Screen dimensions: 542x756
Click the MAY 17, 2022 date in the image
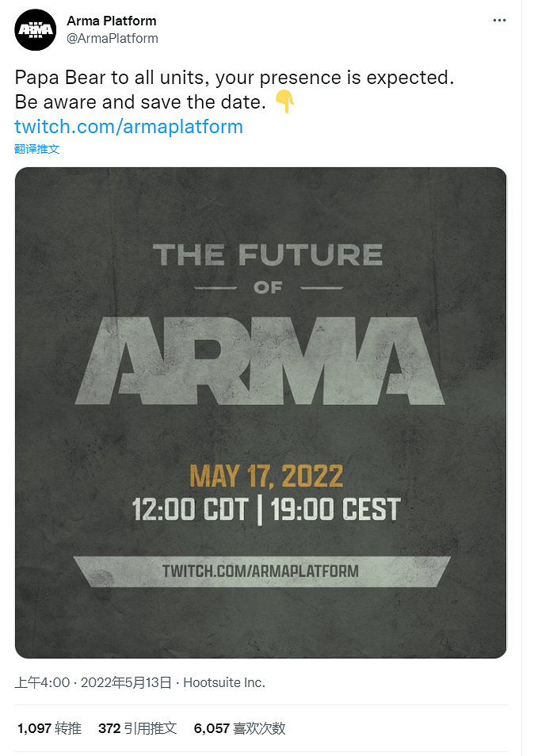coord(266,476)
